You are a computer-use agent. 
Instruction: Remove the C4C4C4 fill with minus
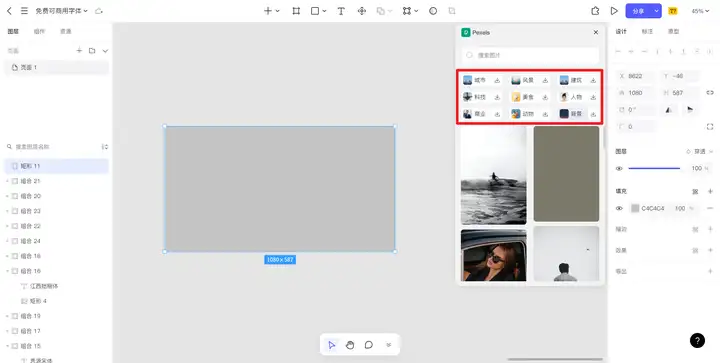pyautogui.click(x=710, y=208)
